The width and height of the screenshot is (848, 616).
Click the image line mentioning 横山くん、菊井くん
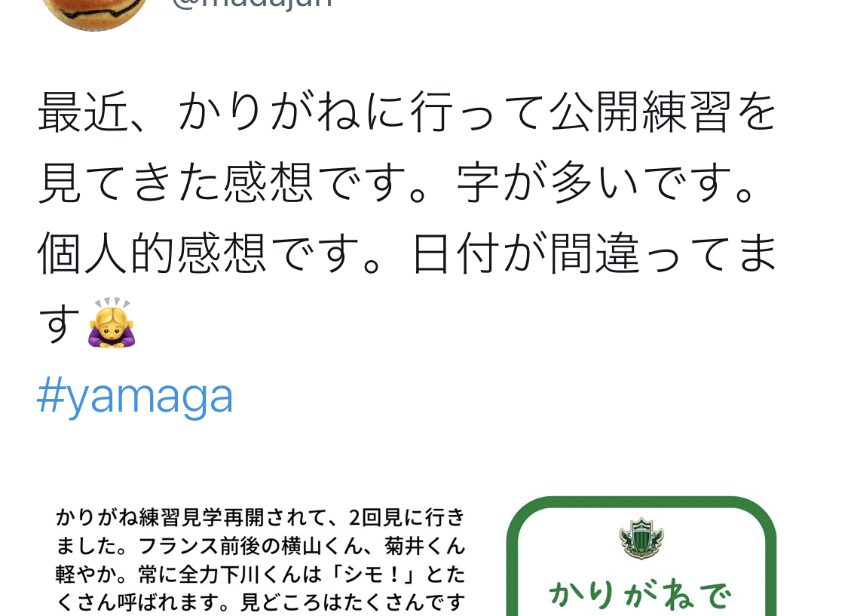(260, 546)
